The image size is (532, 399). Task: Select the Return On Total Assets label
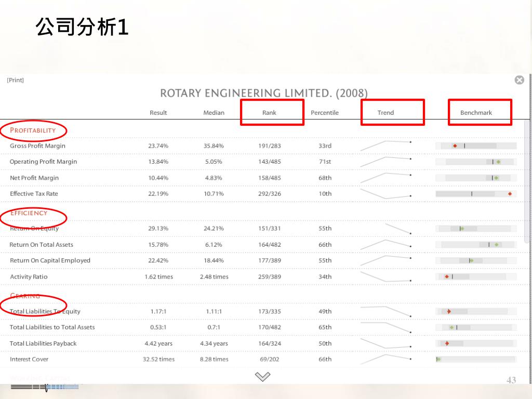tap(41, 245)
